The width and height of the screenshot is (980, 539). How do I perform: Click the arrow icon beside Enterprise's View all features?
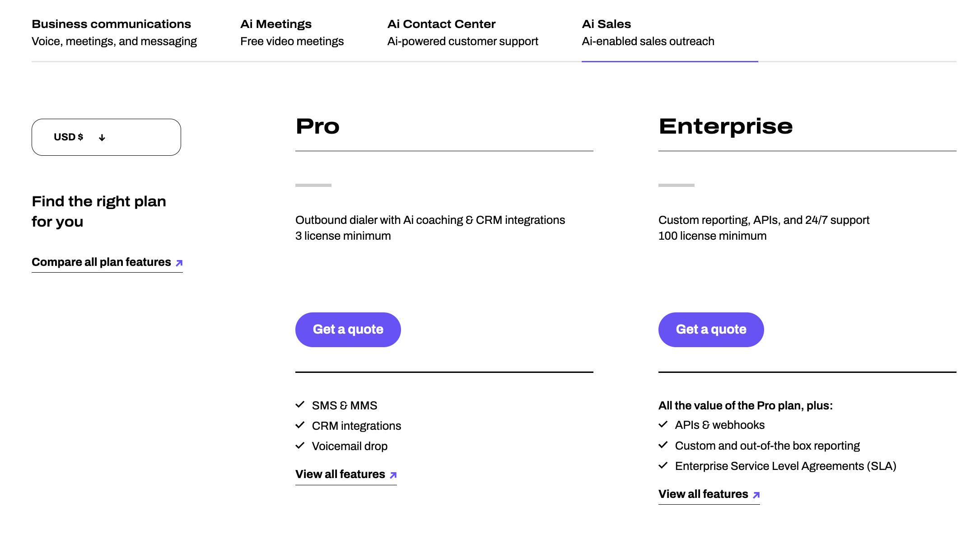(756, 495)
